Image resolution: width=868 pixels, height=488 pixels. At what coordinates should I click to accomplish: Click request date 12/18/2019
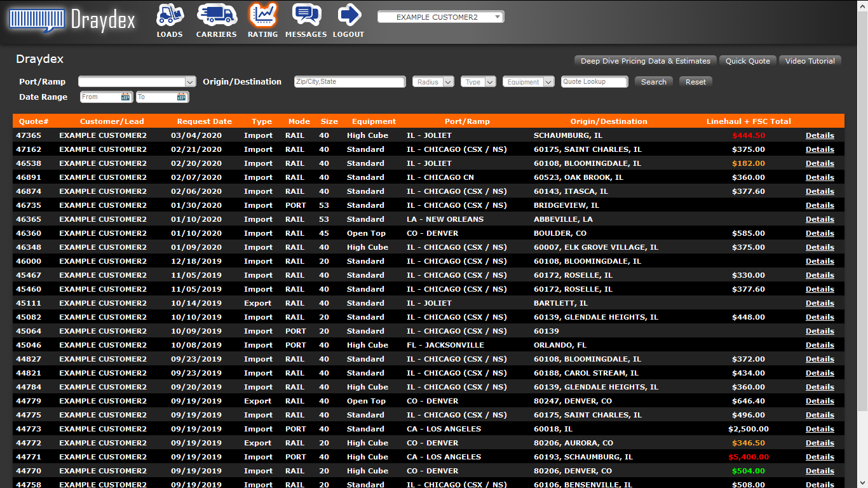(196, 261)
